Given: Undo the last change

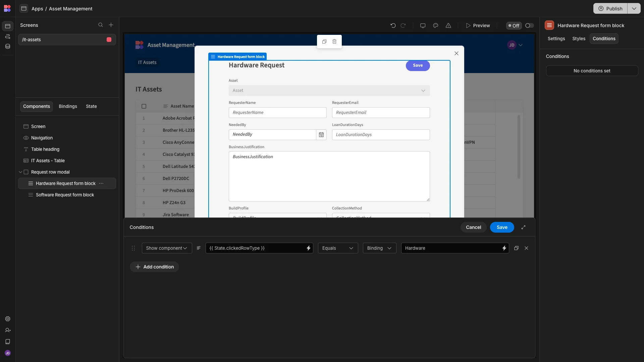Looking at the screenshot, I should click(393, 25).
